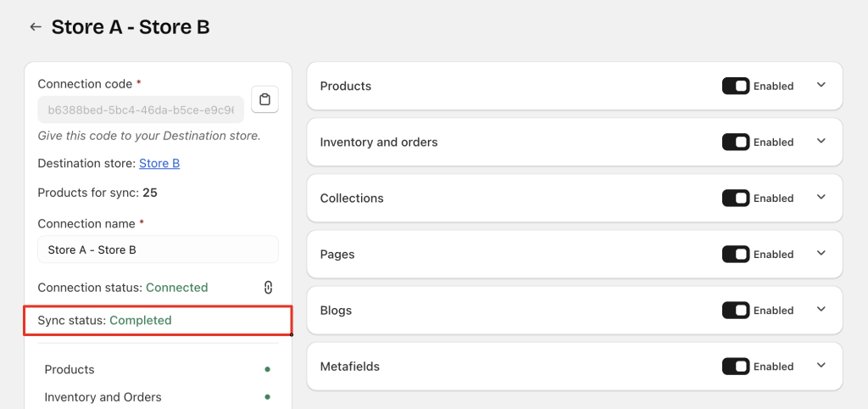Expand Inventory and orders settings chevron

click(x=821, y=141)
